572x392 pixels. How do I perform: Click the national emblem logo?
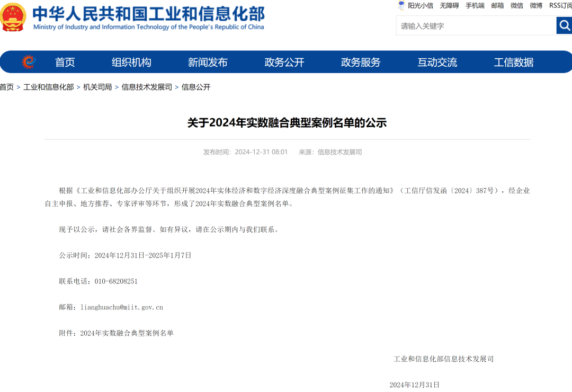pos(13,17)
